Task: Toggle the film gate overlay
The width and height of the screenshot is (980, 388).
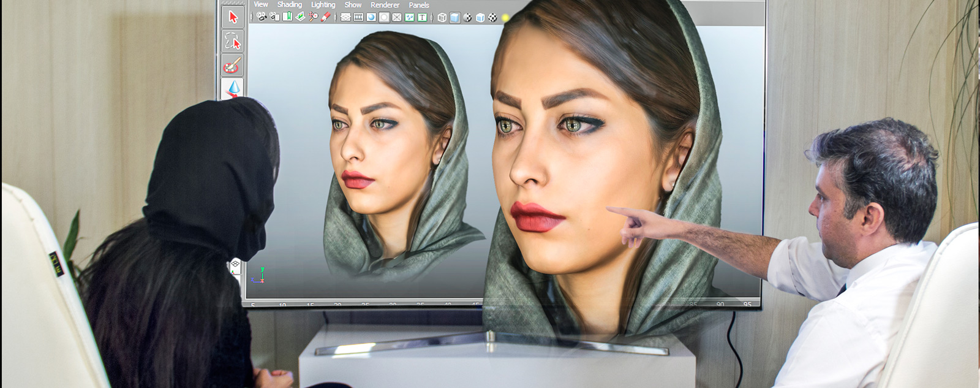Action: 358,17
